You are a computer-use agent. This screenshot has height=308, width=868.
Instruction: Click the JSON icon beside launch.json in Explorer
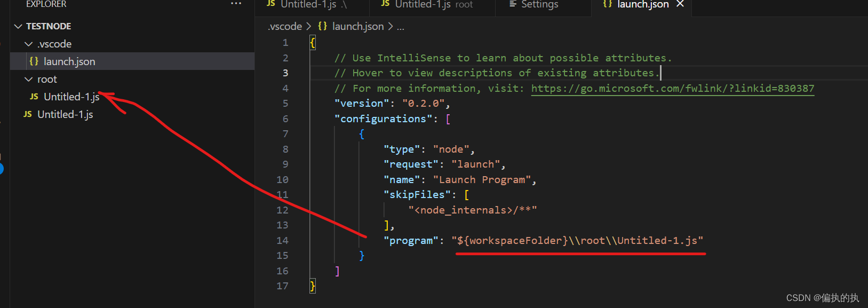click(34, 61)
